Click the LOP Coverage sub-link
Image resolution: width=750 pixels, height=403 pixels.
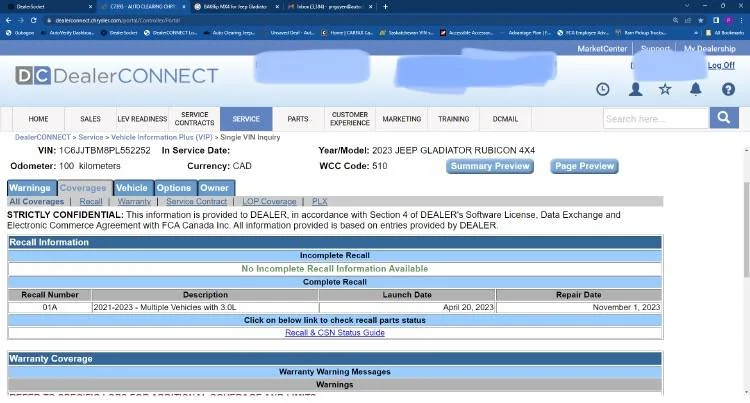[269, 202]
